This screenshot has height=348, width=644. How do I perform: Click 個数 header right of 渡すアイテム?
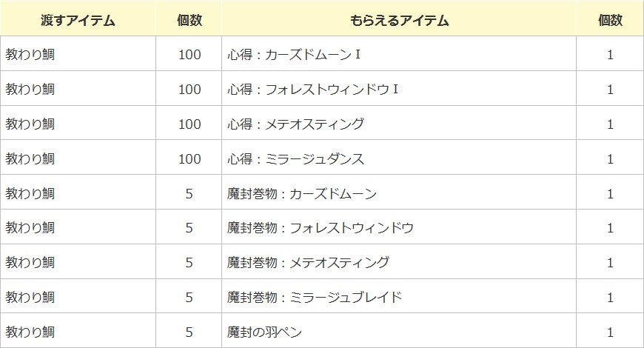(x=189, y=20)
